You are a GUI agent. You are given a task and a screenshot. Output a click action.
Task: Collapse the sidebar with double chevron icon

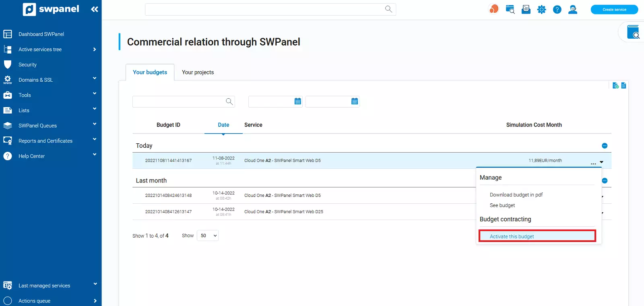pyautogui.click(x=95, y=9)
